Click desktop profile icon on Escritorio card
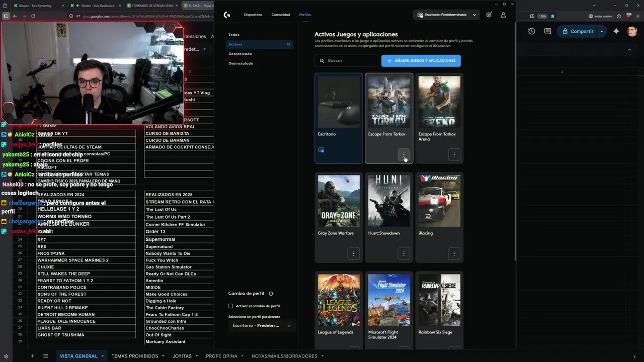 321,150
